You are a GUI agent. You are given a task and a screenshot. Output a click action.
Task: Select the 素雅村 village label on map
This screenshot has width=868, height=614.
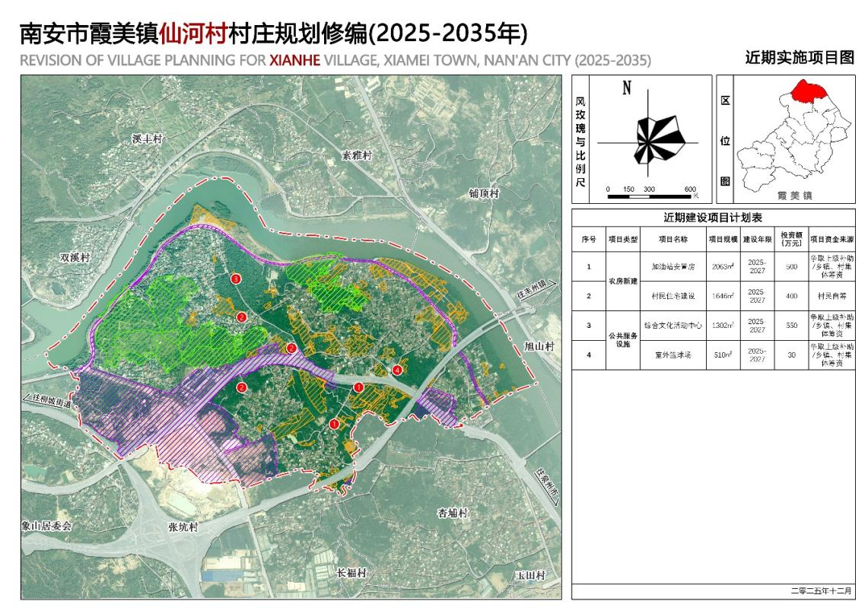pyautogui.click(x=356, y=155)
